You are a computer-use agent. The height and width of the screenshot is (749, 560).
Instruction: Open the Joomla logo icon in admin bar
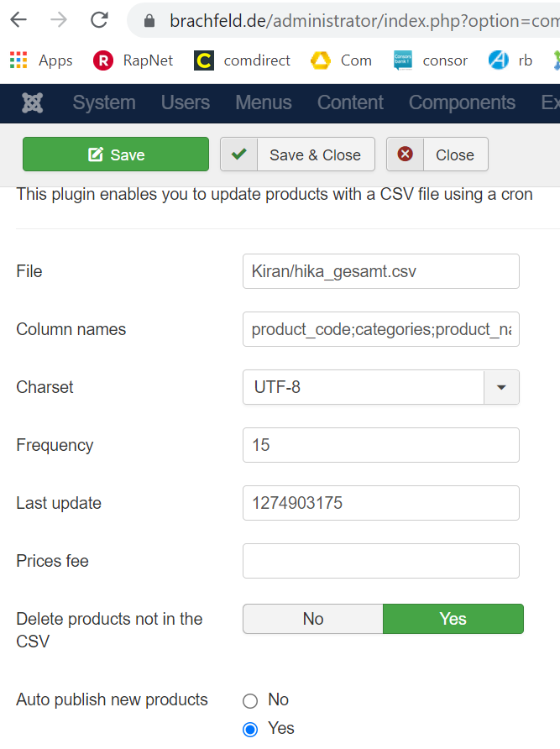pyautogui.click(x=33, y=102)
